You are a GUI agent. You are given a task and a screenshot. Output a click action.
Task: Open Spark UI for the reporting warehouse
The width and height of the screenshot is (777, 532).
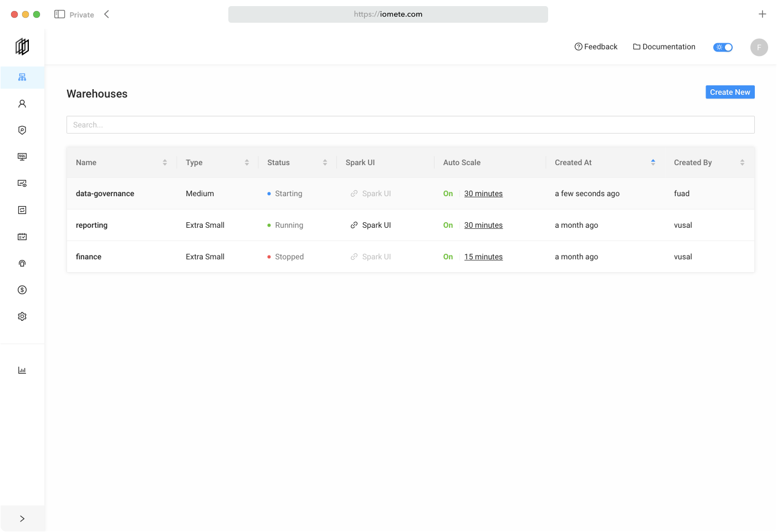tap(370, 225)
